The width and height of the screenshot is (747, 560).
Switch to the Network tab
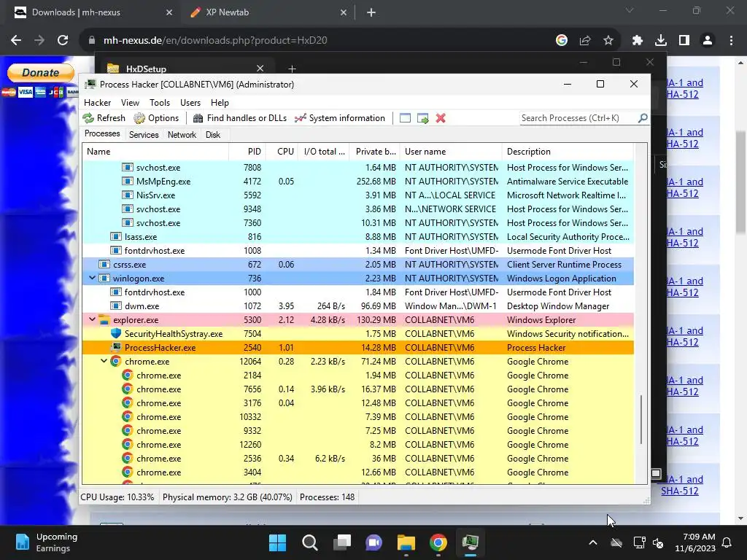182,135
